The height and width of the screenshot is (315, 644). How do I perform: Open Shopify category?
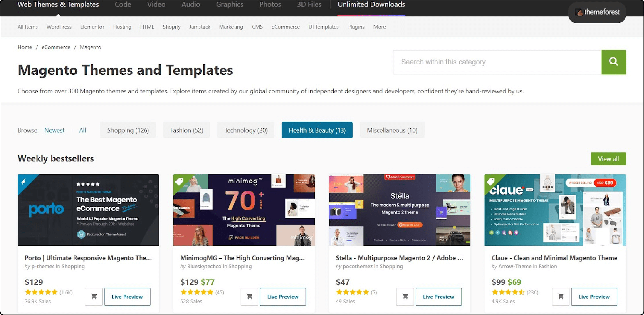pos(171,27)
